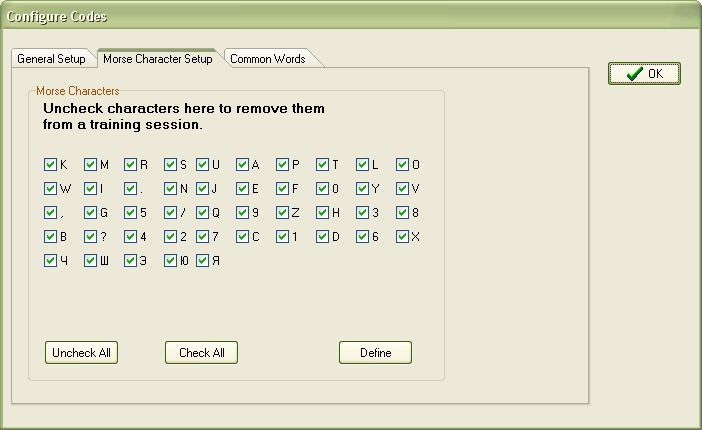This screenshot has height=430, width=702.
Task: Uncheck the W character checkbox
Action: coord(51,189)
